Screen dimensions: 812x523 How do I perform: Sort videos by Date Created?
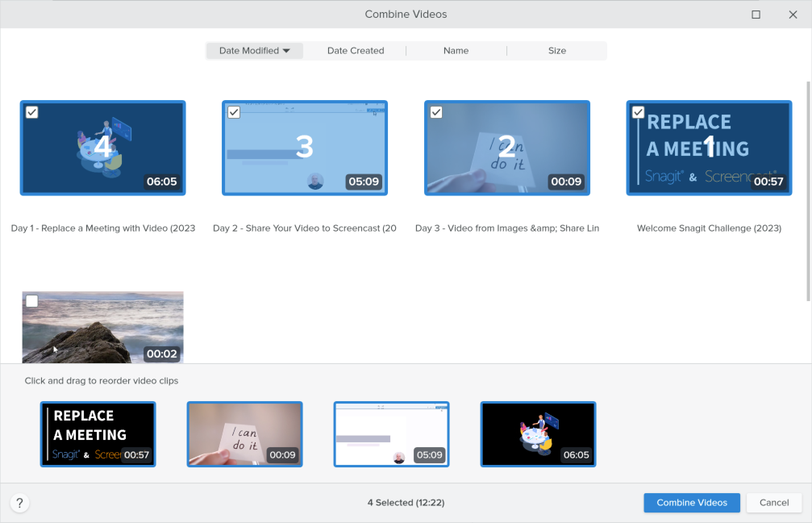[x=356, y=51]
